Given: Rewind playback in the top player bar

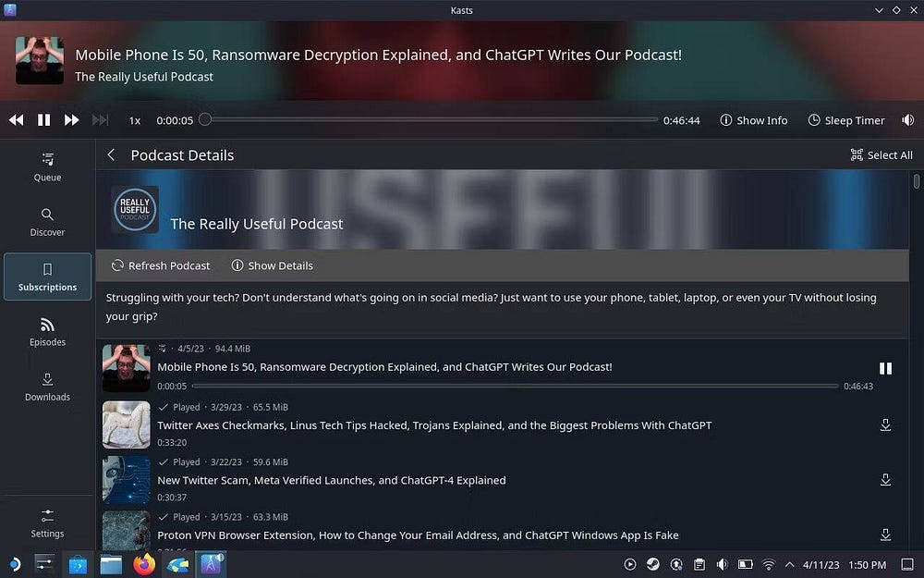Looking at the screenshot, I should (16, 120).
